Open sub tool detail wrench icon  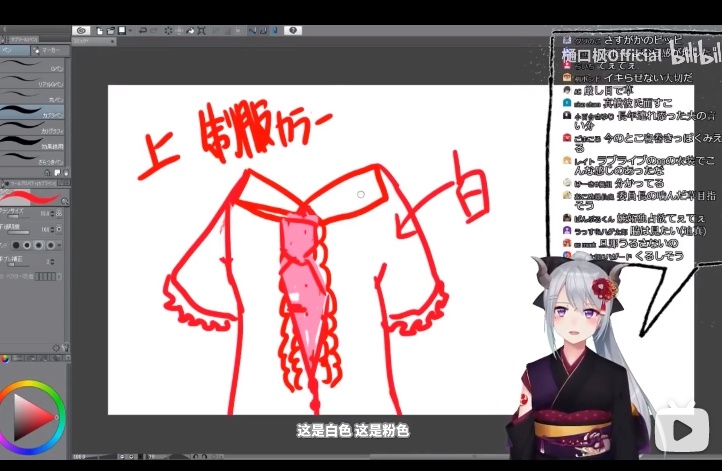[65, 348]
